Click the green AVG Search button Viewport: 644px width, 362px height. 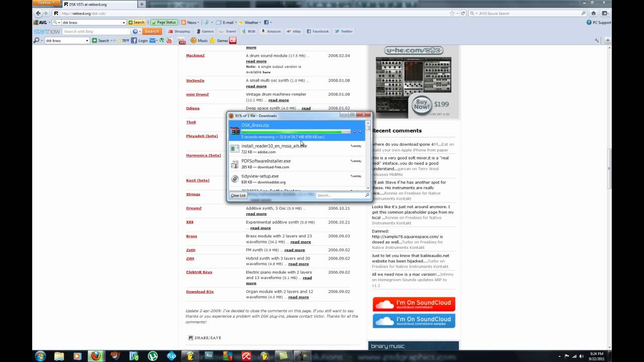click(x=136, y=23)
